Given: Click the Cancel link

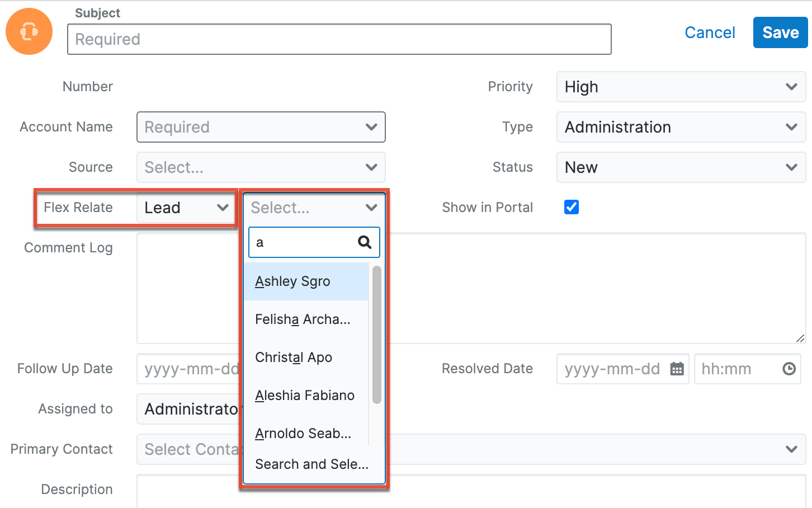Looking at the screenshot, I should click(x=710, y=32).
